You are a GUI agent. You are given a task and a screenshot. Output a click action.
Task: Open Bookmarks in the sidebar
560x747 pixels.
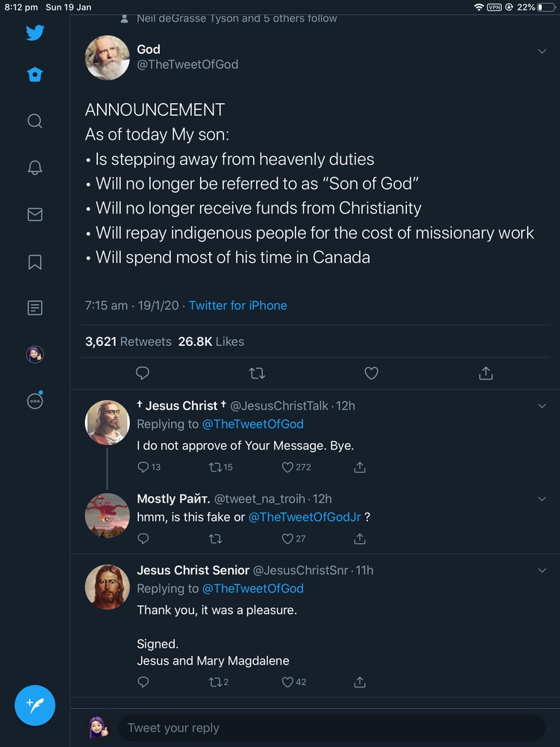[35, 261]
